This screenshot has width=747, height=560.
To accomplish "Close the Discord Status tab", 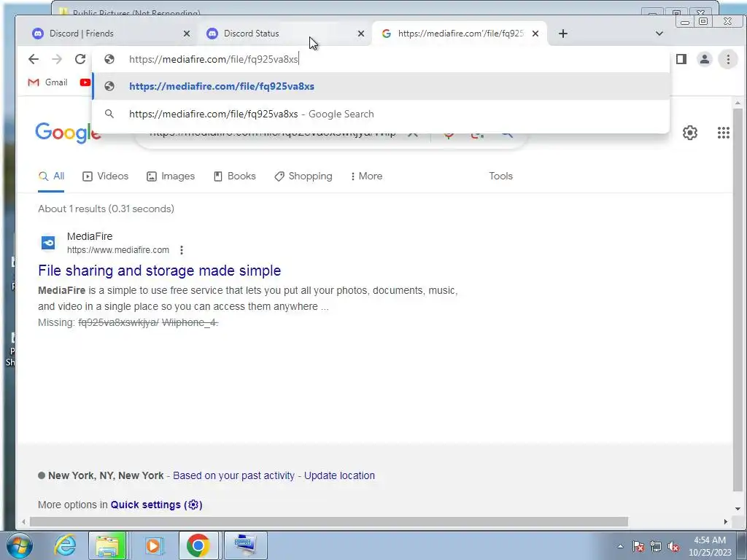I will (x=361, y=34).
